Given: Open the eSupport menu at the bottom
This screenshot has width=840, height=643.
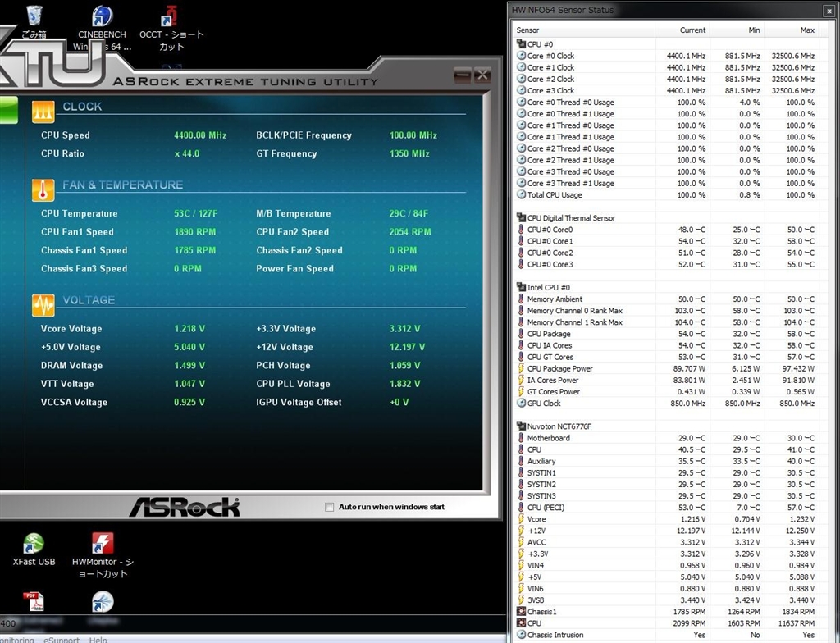Looking at the screenshot, I should pyautogui.click(x=61, y=640).
